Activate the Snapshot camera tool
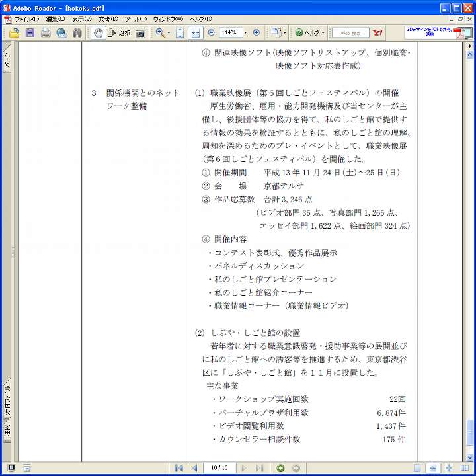The image size is (476, 476). click(140, 32)
